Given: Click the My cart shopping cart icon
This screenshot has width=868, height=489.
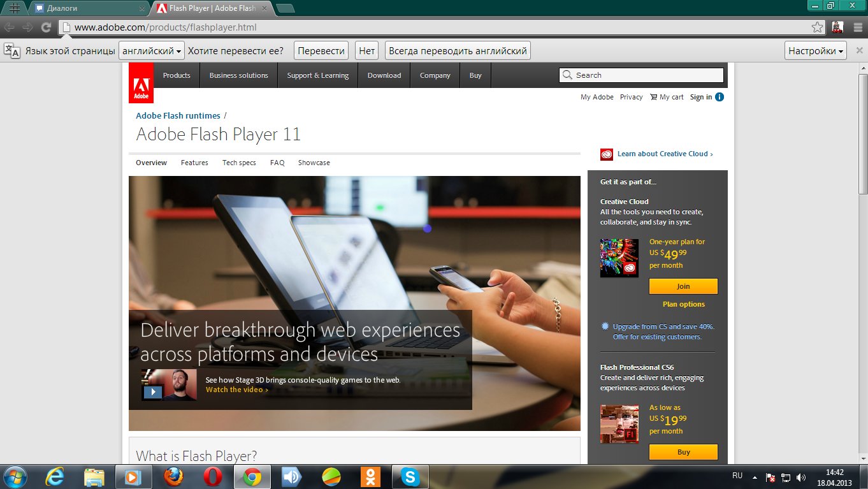Looking at the screenshot, I should [653, 97].
